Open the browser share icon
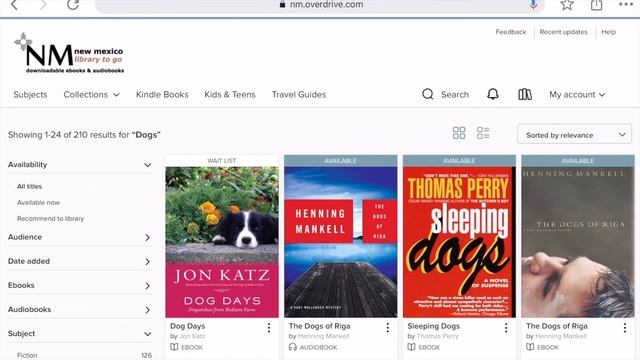The image size is (640, 360). 596,4
